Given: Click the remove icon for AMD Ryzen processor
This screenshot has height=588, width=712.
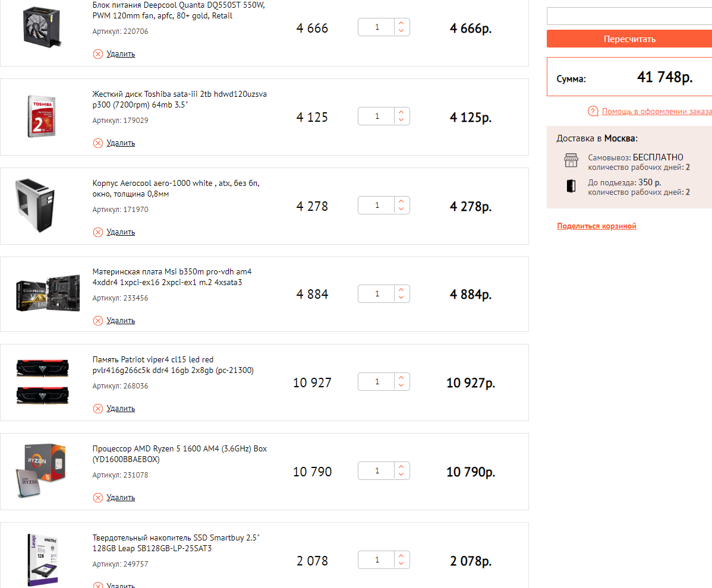Looking at the screenshot, I should point(98,498).
